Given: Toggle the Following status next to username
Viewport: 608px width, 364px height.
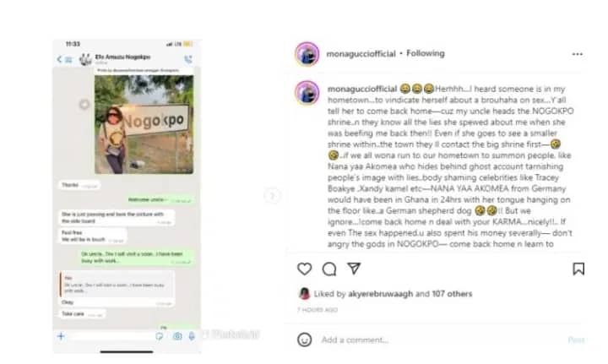Looking at the screenshot, I should coord(425,53).
